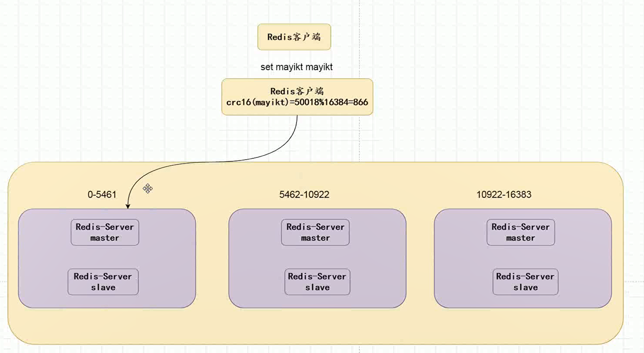Select the Redis-Server master box under 10922-16383
Screen dimensions: 644x353
(520, 232)
